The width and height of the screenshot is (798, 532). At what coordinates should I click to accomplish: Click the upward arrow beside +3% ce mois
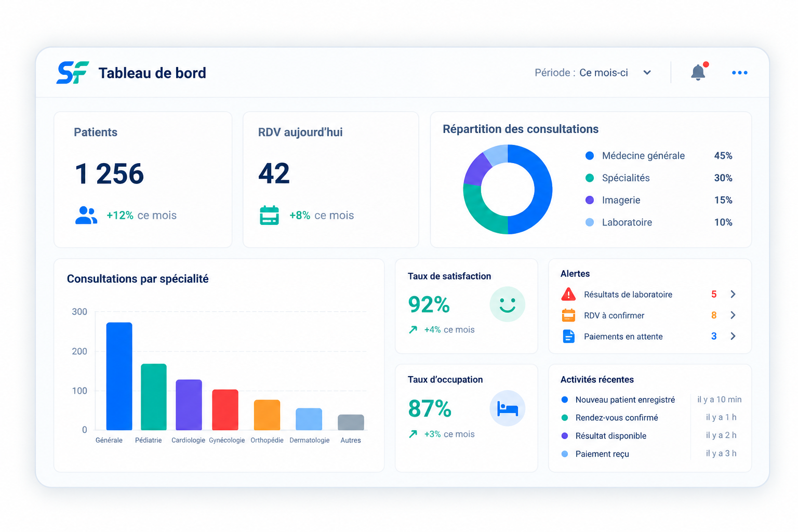[x=413, y=434]
